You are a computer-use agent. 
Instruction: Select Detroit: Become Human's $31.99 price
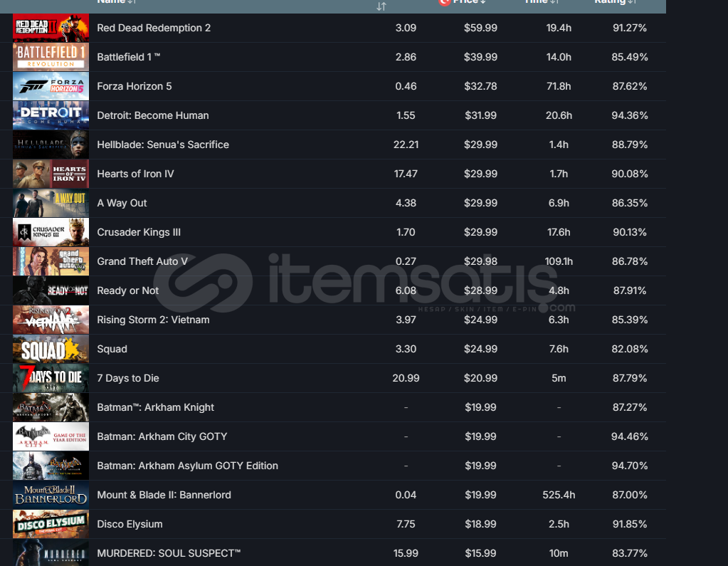(x=480, y=115)
